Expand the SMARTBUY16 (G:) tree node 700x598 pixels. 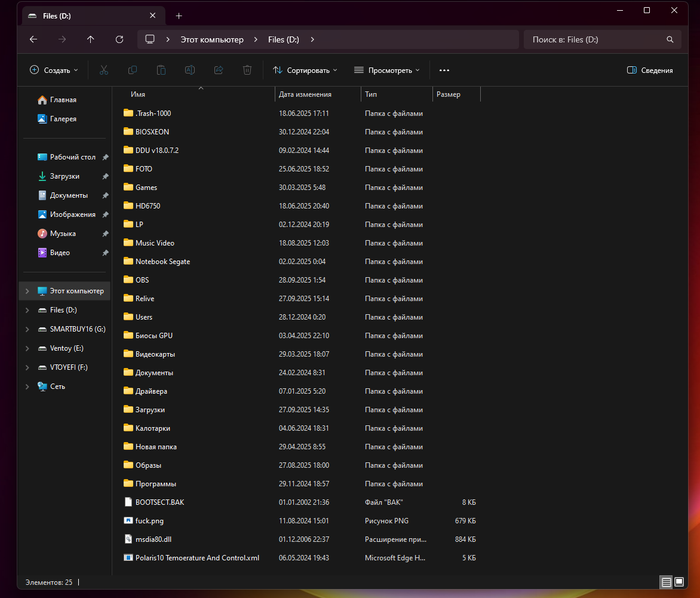(27, 329)
